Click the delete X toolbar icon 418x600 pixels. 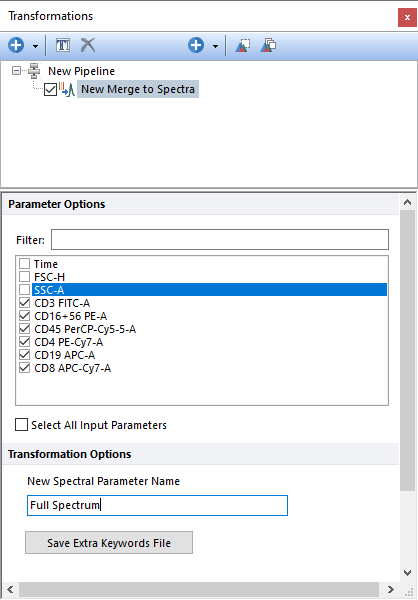pyautogui.click(x=88, y=45)
